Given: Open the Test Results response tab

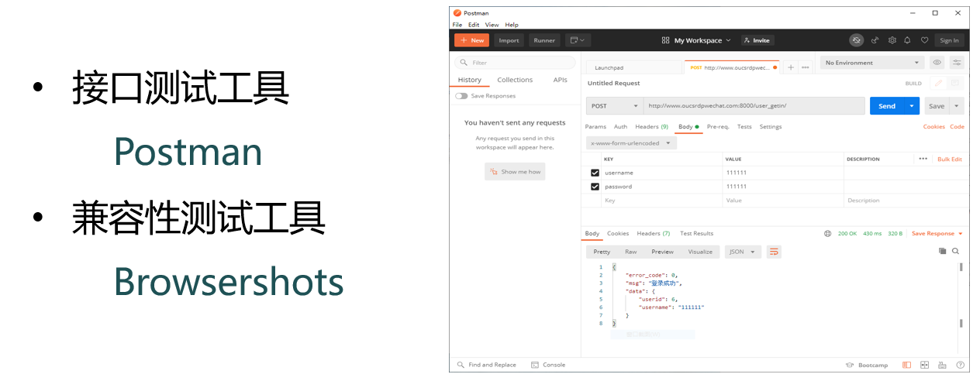Looking at the screenshot, I should coord(696,233).
